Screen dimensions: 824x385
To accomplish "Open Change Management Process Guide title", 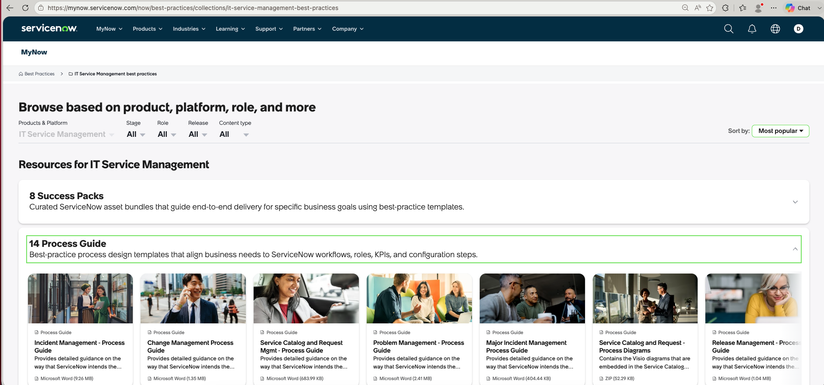I will point(190,346).
